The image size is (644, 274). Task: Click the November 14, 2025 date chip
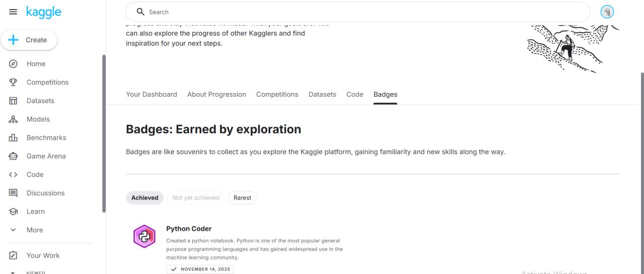click(x=200, y=269)
